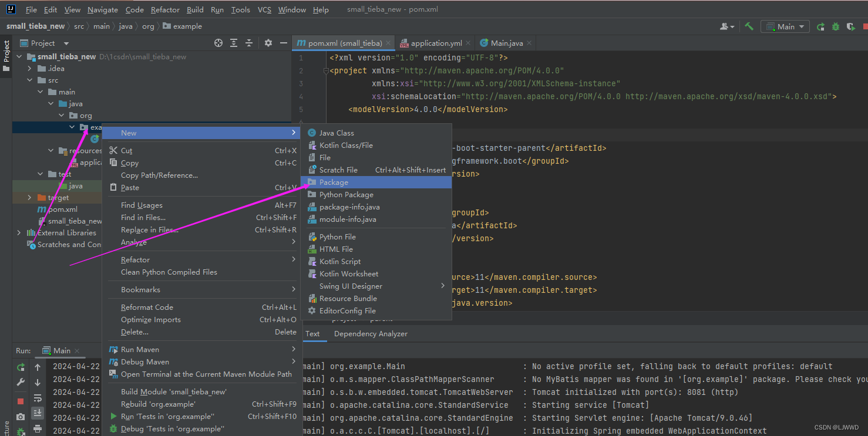
Task: Open the Project side tool window button
Action: click(x=6, y=56)
